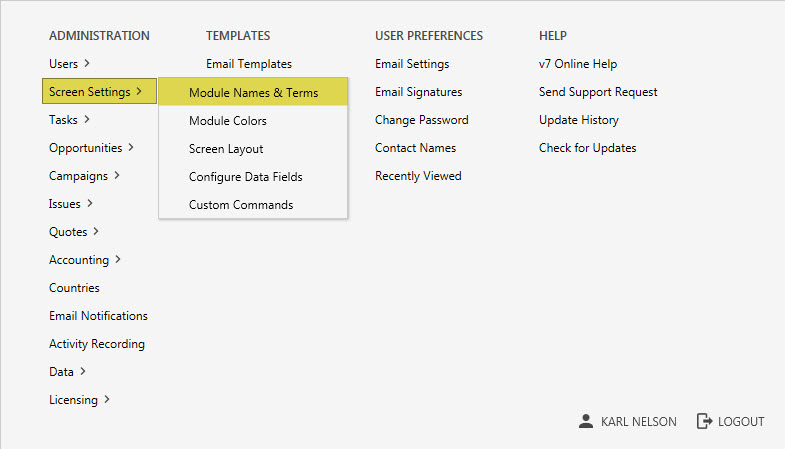Image resolution: width=785 pixels, height=449 pixels.
Task: Click the LOGOUT button
Action: point(740,422)
